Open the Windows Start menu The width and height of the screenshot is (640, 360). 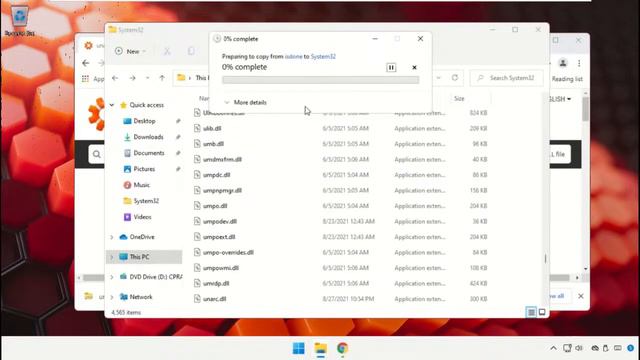coord(299,348)
